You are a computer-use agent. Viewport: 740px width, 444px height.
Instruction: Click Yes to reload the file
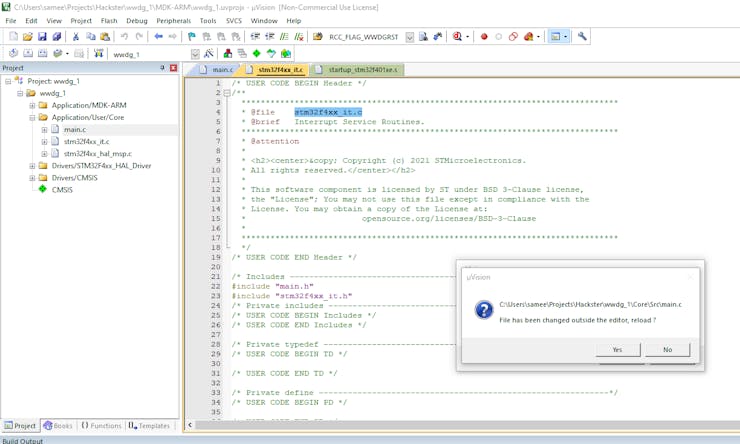[x=617, y=349]
